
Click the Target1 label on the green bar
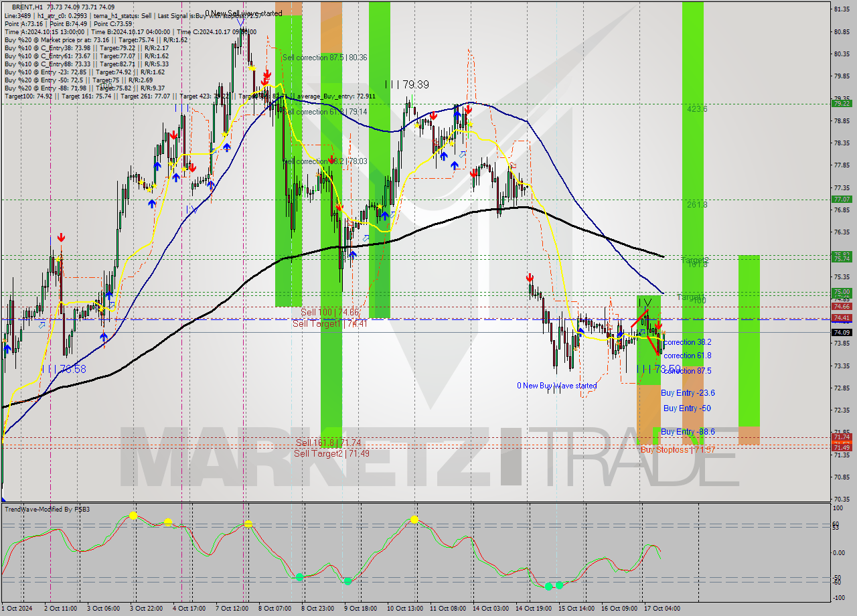click(690, 296)
